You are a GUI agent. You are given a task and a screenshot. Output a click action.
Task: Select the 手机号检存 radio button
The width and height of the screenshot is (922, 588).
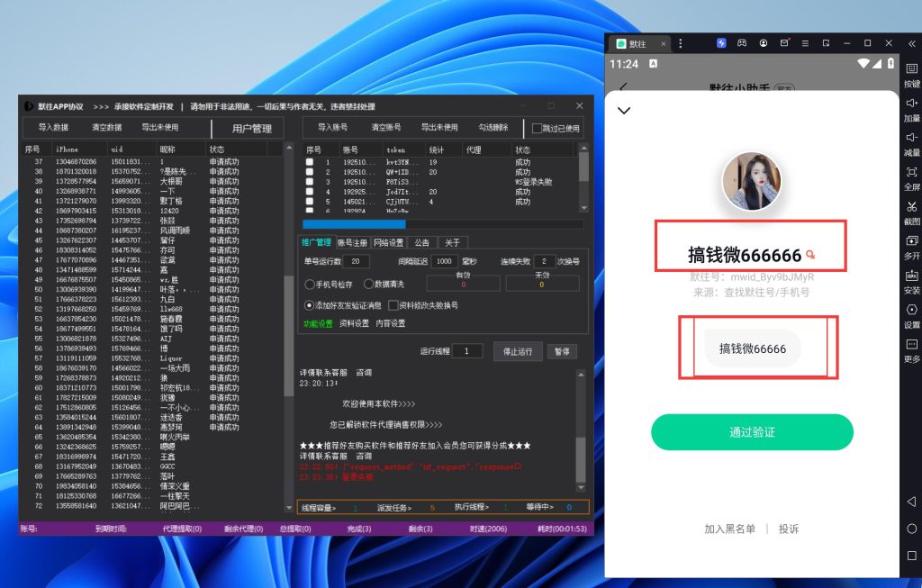[x=310, y=284]
